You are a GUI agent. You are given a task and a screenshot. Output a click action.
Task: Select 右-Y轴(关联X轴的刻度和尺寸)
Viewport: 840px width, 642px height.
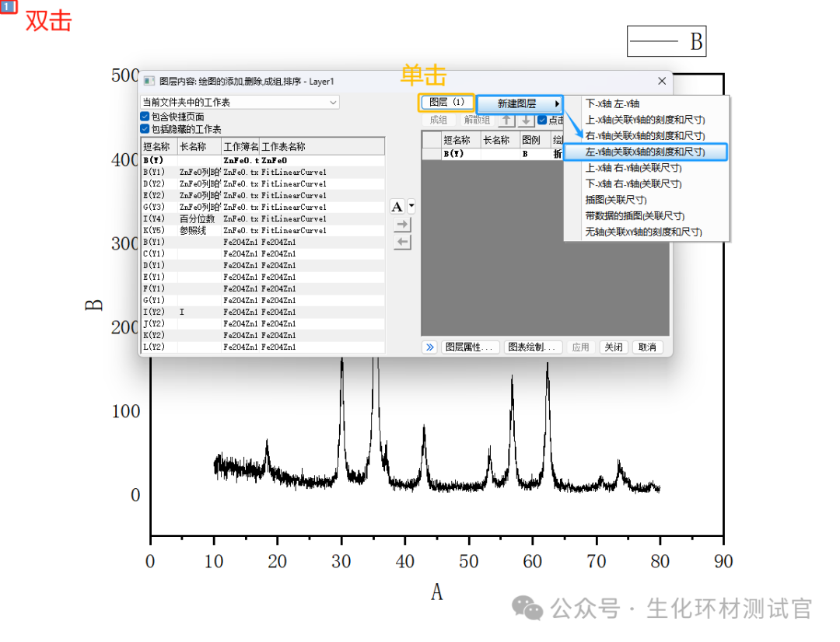pos(646,135)
